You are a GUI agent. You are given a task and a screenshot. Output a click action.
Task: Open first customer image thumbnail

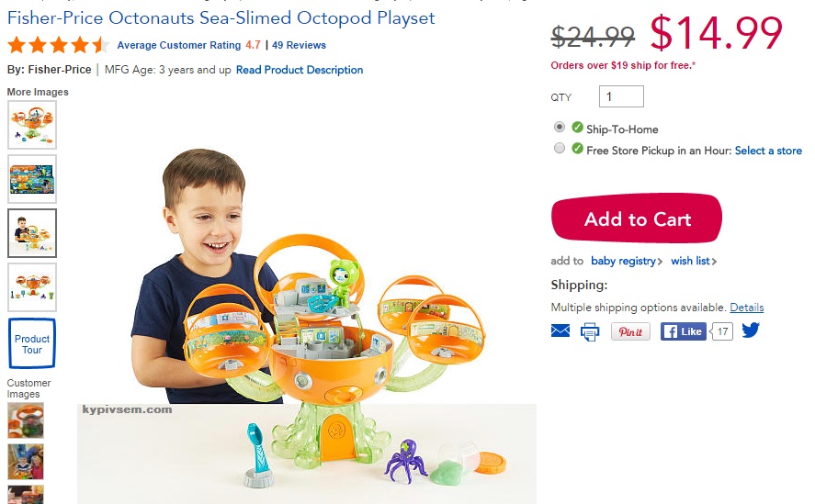pyautogui.click(x=26, y=420)
